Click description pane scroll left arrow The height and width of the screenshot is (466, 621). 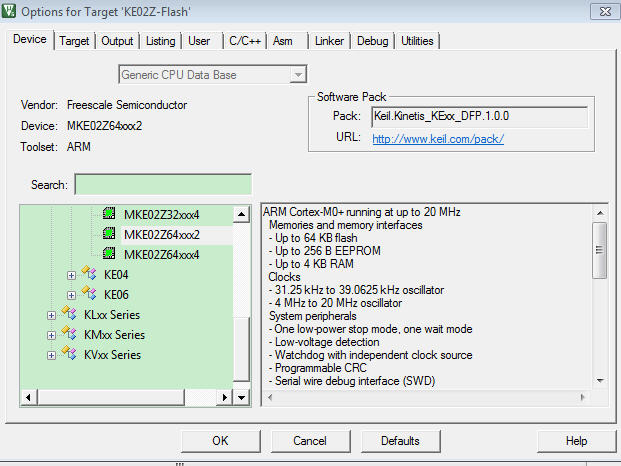pyautogui.click(x=270, y=397)
